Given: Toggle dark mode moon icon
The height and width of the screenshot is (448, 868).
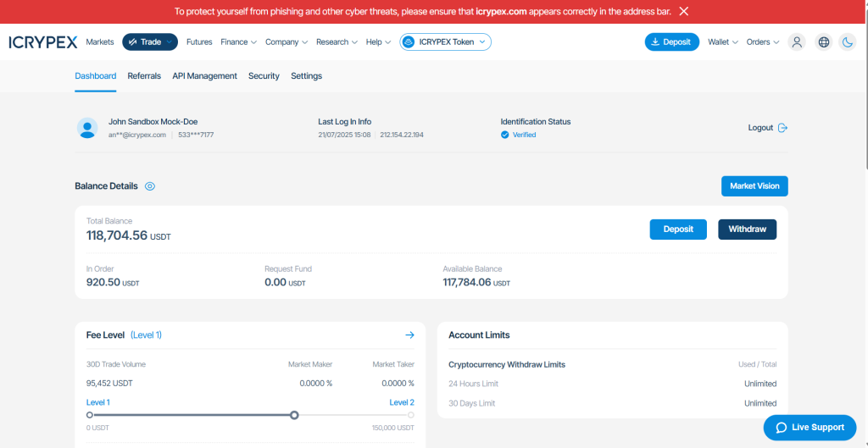Looking at the screenshot, I should point(848,42).
